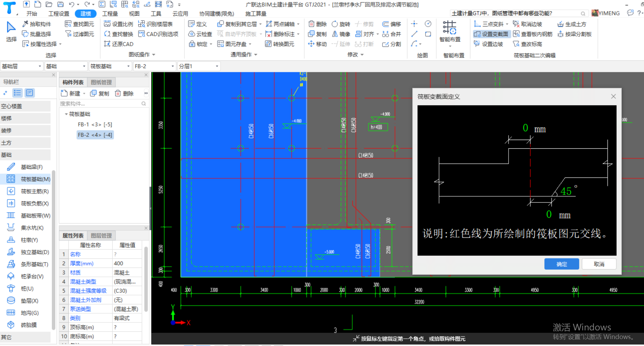
Task: Click the 合并 merge tool
Action: [392, 34]
